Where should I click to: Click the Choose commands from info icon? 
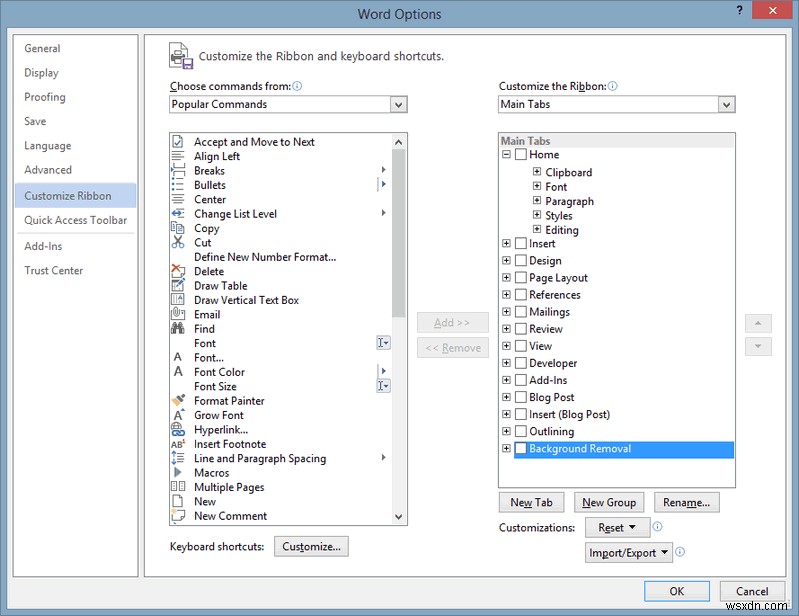coord(297,86)
